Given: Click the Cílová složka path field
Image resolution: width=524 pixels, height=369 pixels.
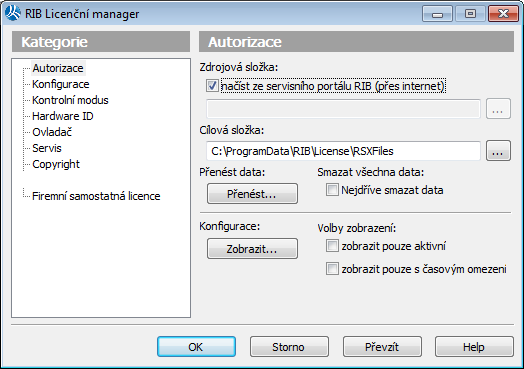Looking at the screenshot, I should (343, 151).
